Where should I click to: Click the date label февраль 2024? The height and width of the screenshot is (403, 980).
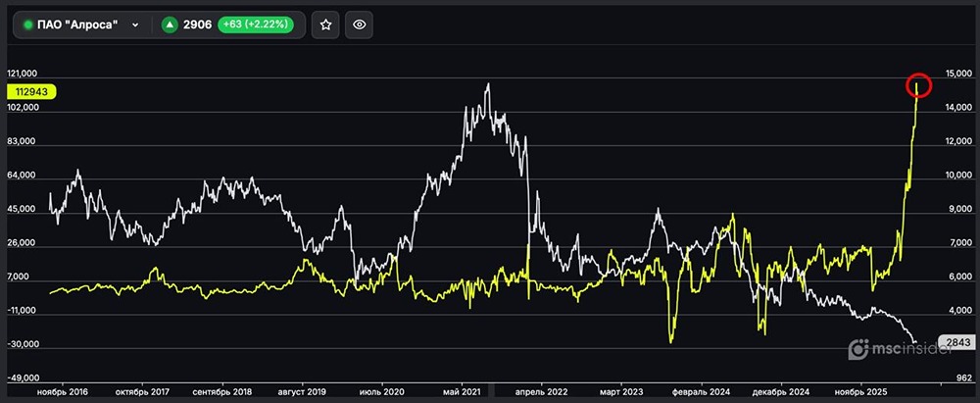click(x=702, y=392)
